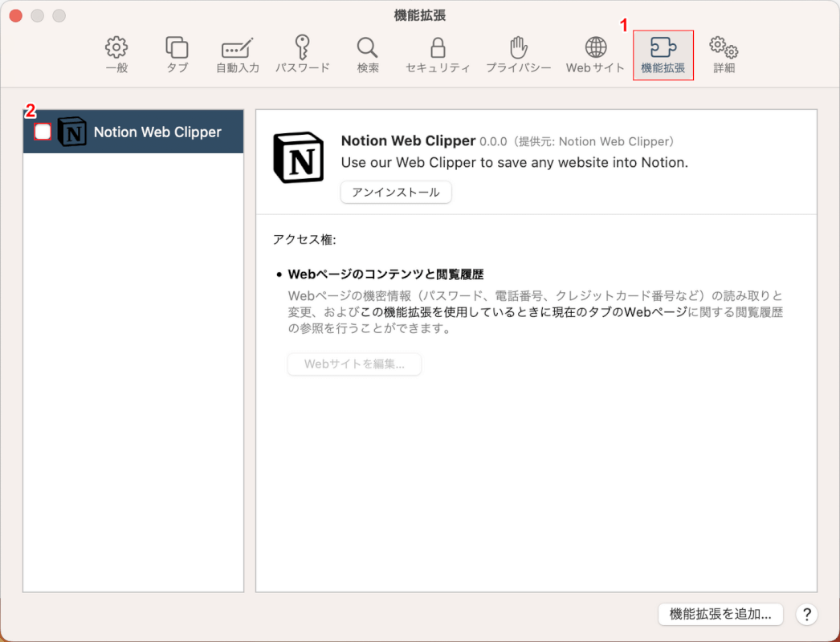Select the 検索 (Search) preferences tab
Viewport: 840px width, 642px height.
pos(368,55)
